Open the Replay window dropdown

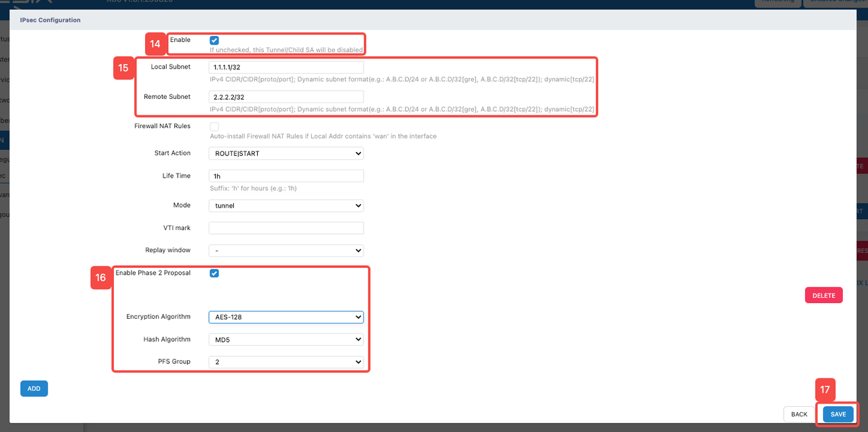click(x=285, y=251)
